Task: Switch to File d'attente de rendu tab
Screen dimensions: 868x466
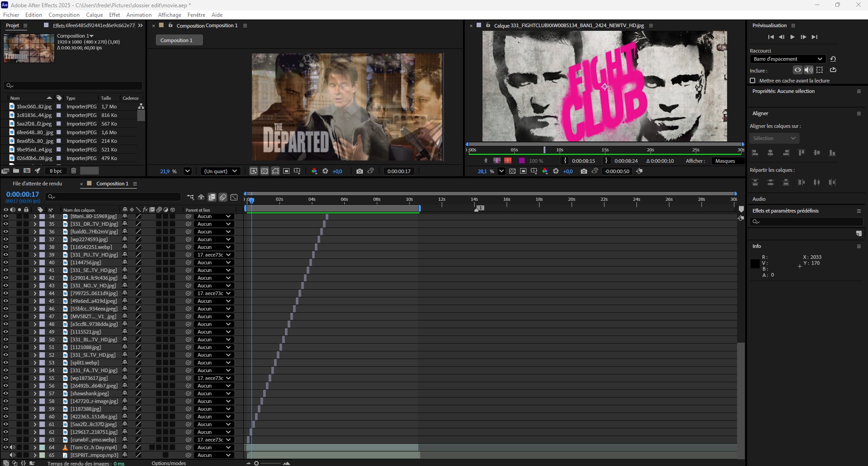Action: (38, 184)
